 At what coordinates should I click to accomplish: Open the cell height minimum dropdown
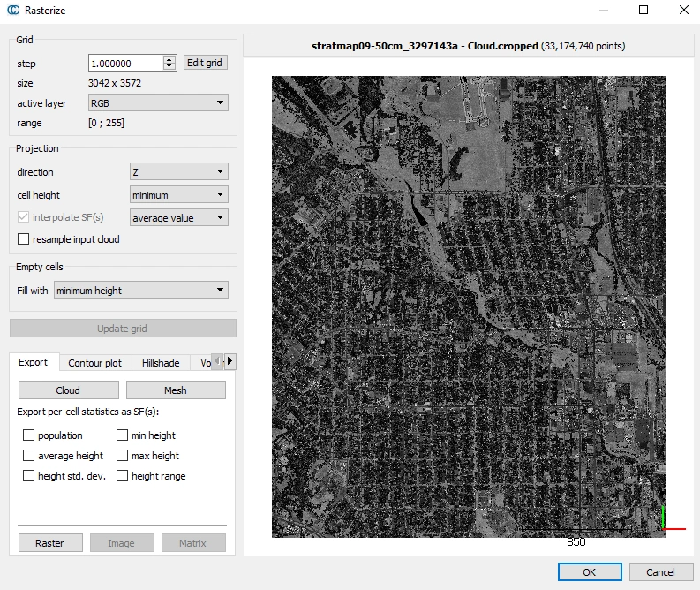179,195
